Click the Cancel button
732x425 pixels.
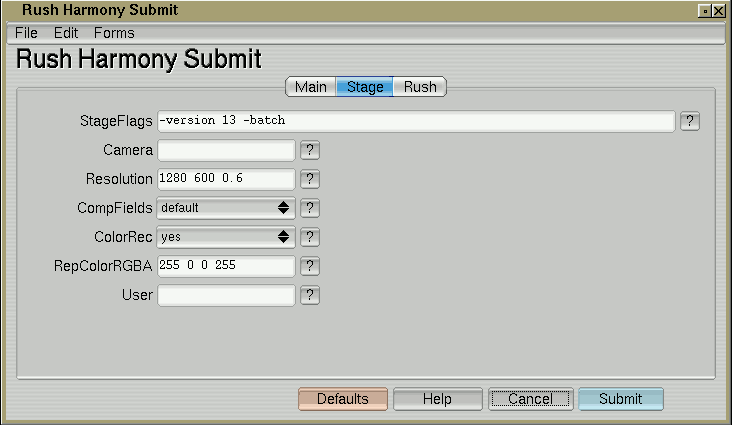(x=530, y=399)
